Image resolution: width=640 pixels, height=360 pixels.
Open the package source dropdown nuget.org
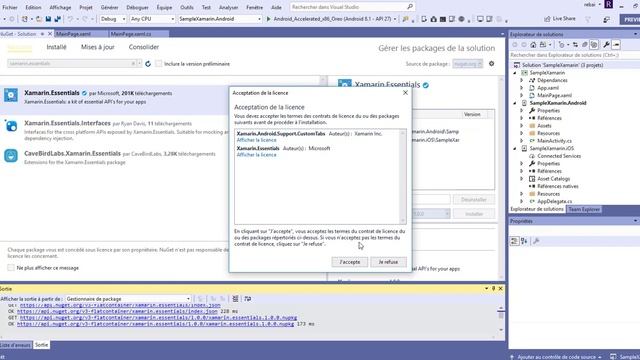point(467,64)
